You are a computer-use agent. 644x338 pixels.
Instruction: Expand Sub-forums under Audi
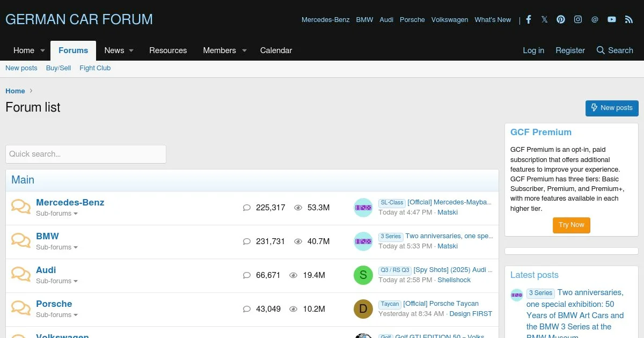[57, 281]
